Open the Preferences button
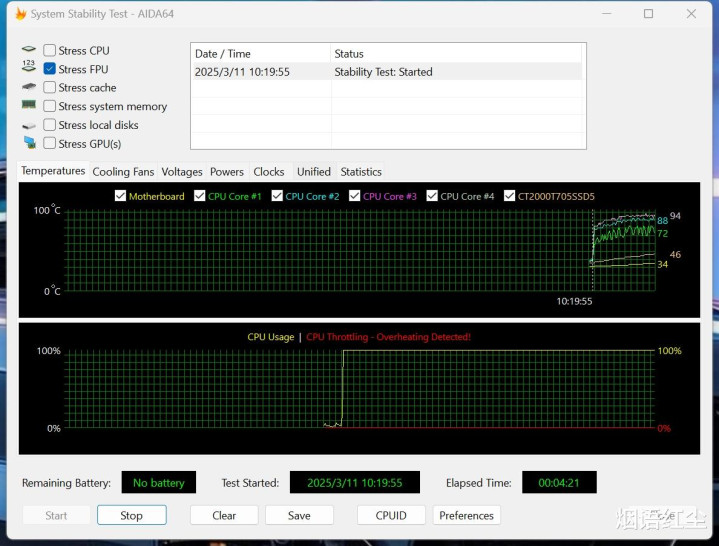 [466, 515]
